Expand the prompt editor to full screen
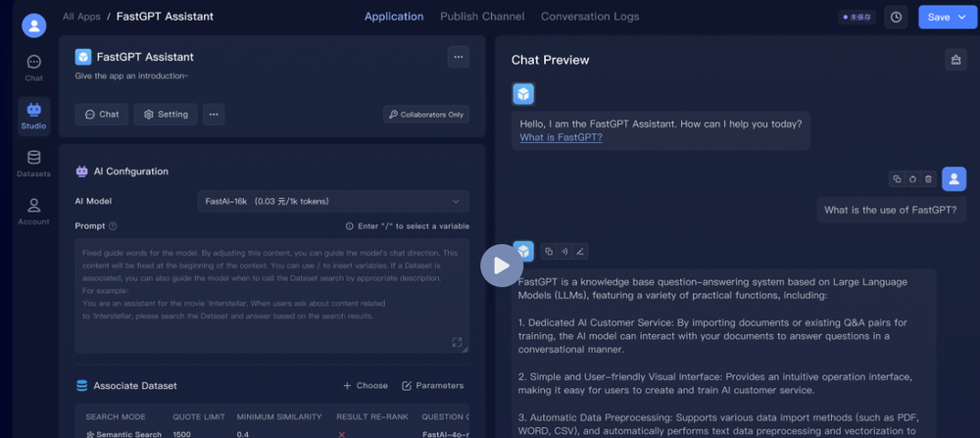This screenshot has height=438, width=980. click(457, 342)
